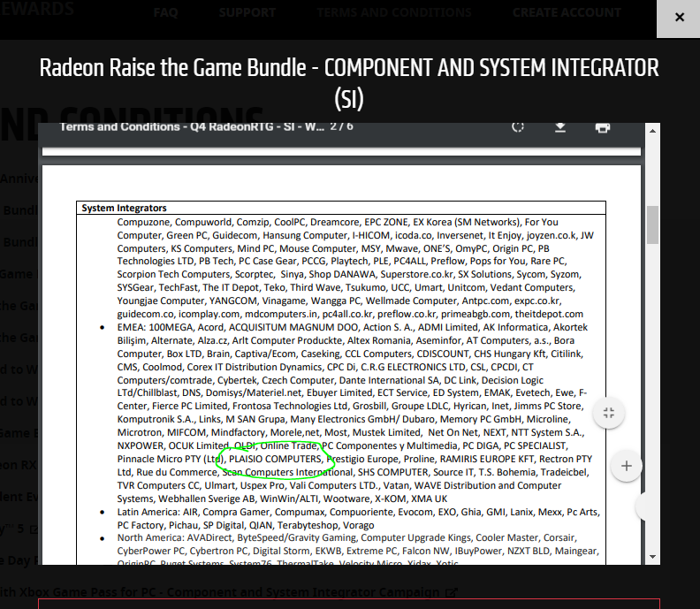Click the text 'theitdepot.com'
The width and height of the screenshot is (700, 609).
[x=549, y=314]
